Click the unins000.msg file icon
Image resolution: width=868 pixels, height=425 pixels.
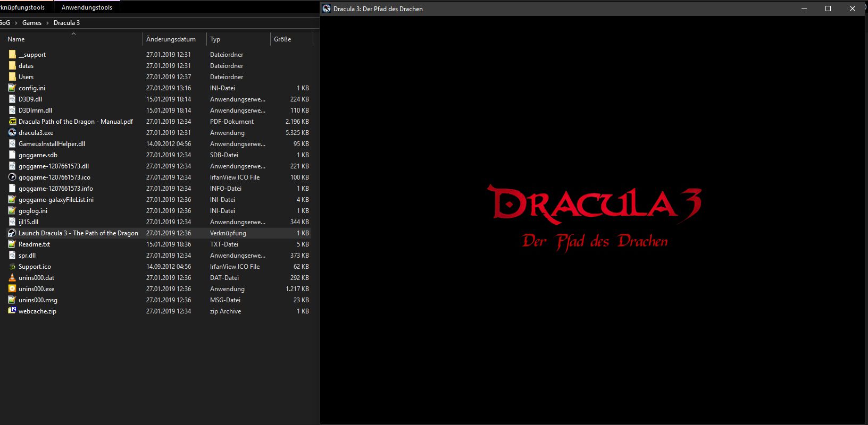(12, 300)
